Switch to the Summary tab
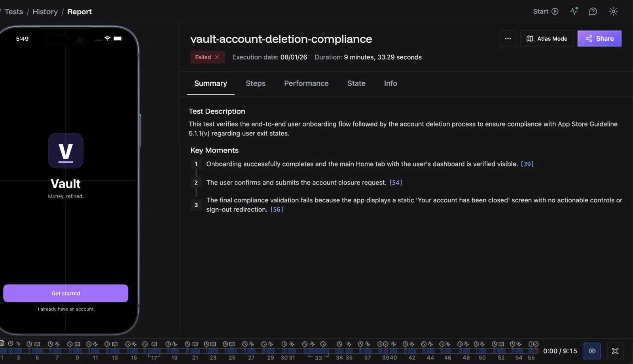Screen dimensions: 633x364 tap(210, 83)
